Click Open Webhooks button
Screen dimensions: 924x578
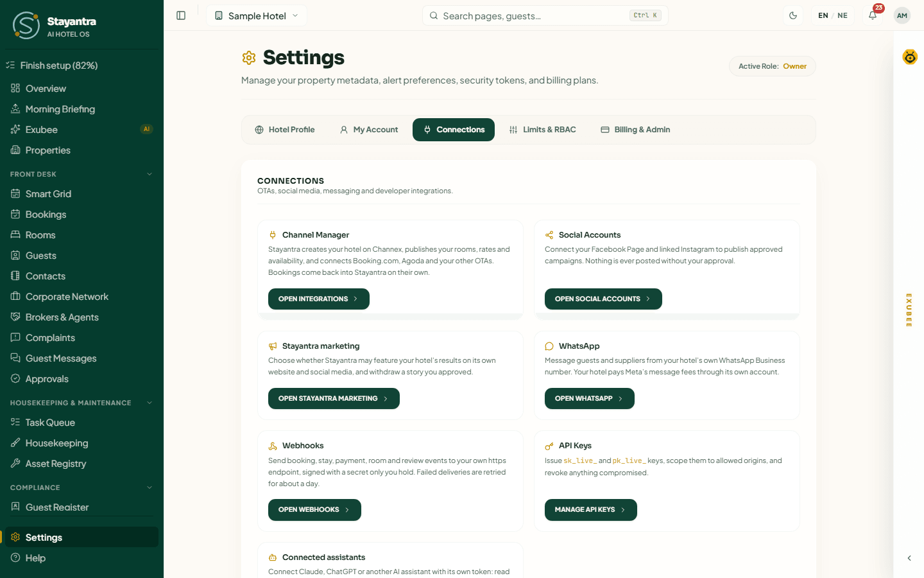click(314, 510)
